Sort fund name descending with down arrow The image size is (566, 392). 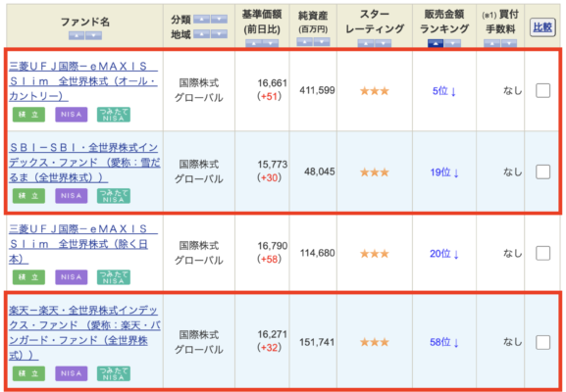click(x=93, y=35)
